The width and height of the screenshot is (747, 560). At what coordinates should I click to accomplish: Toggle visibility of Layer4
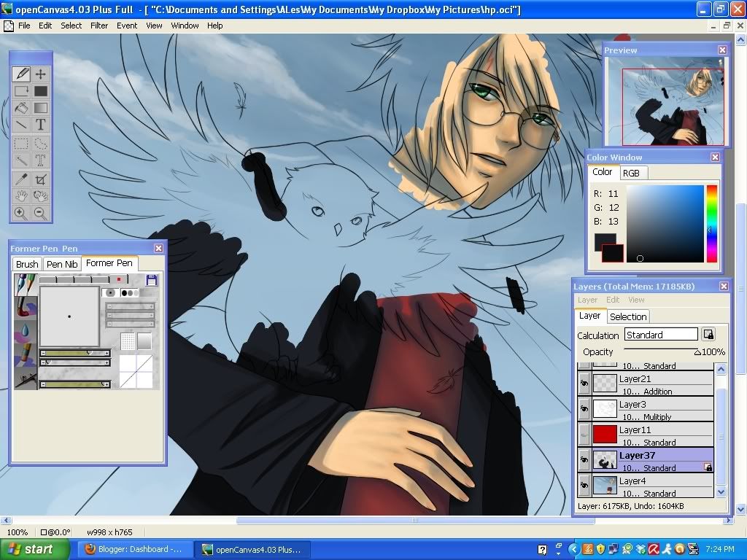(x=584, y=486)
